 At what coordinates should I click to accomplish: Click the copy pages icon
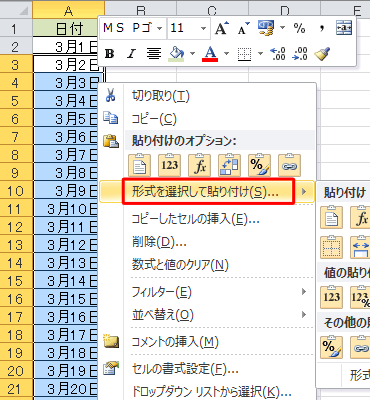pos(110,118)
